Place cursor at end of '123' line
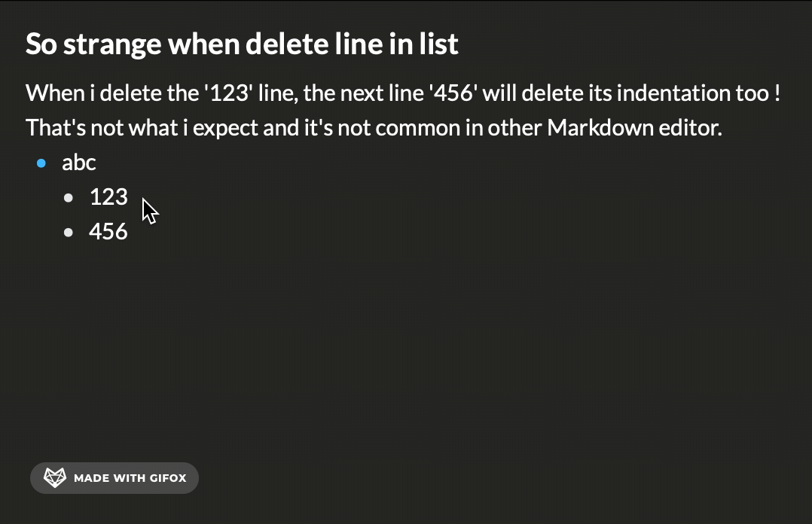812x524 pixels. [129, 197]
